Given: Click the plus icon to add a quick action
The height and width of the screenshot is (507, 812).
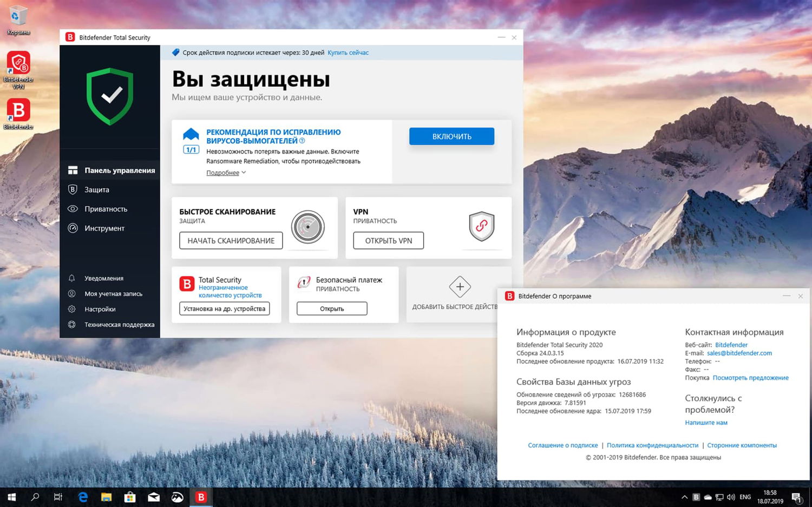Looking at the screenshot, I should (x=460, y=287).
